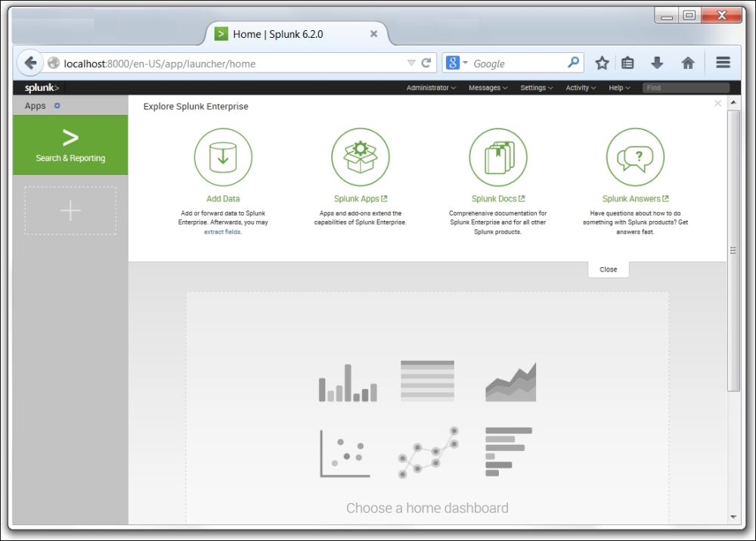Viewport: 756px width, 541px height.
Task: Click the plus tile to add apps
Action: 70,210
